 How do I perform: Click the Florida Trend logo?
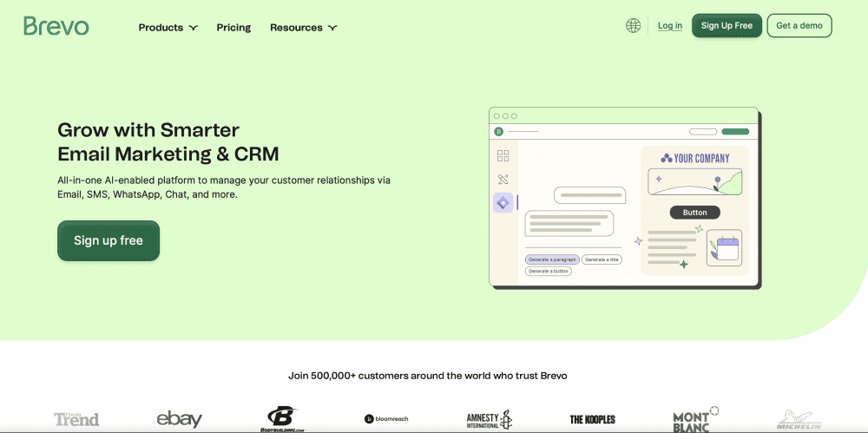click(x=76, y=419)
